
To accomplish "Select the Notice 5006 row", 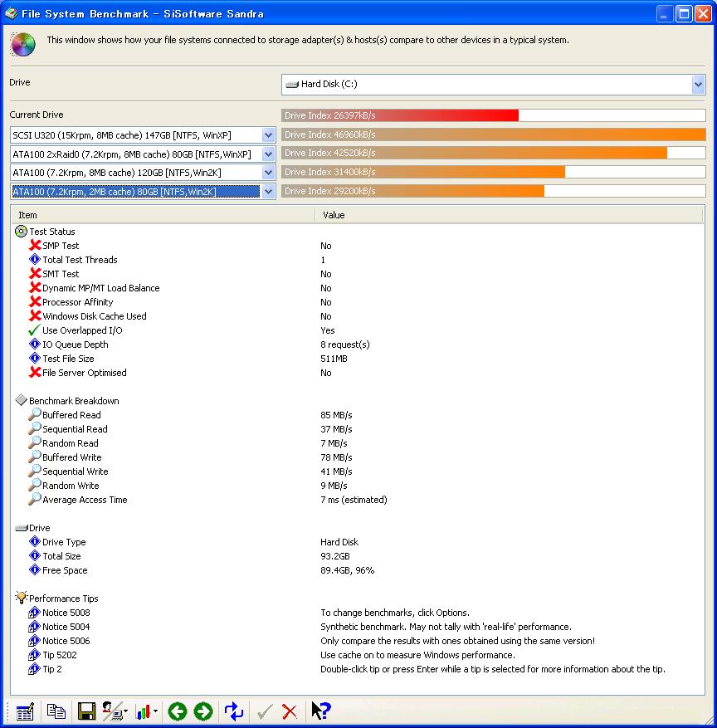I will point(358,641).
